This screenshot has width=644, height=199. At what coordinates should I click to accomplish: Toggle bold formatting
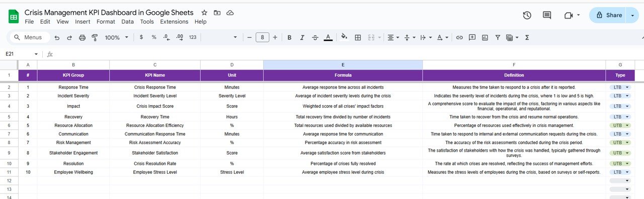click(x=289, y=37)
